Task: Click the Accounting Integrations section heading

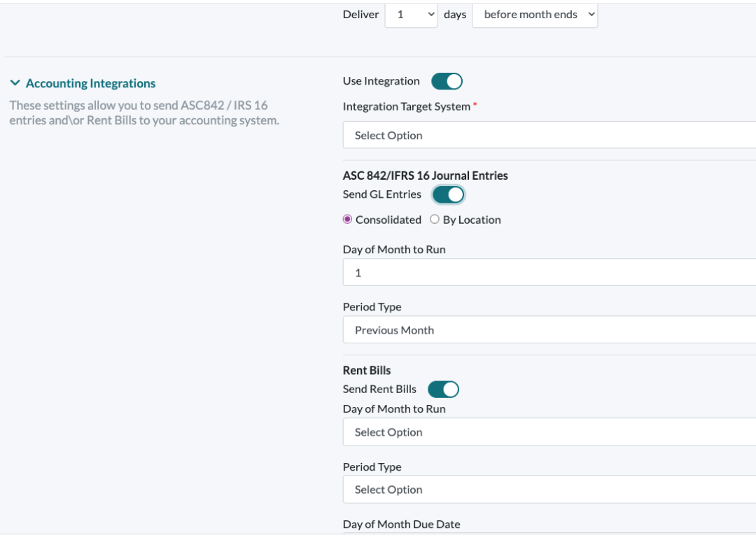Action: tap(90, 83)
